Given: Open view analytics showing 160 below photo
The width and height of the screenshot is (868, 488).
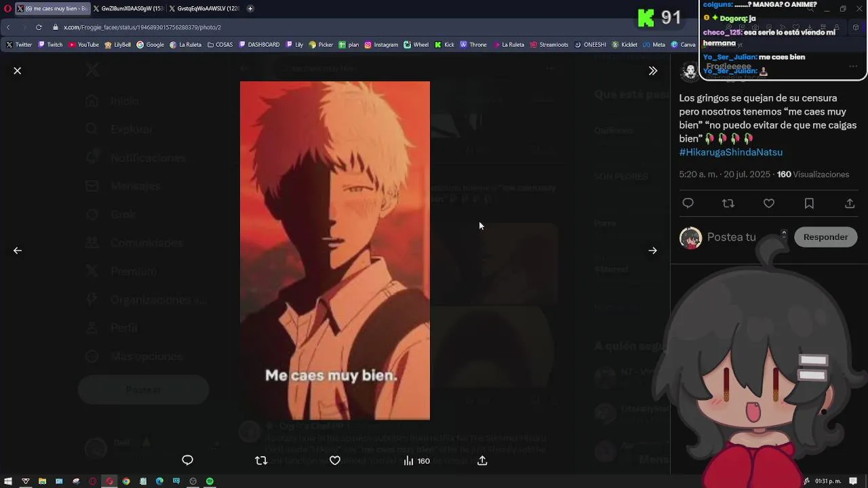Looking at the screenshot, I should coord(416,460).
